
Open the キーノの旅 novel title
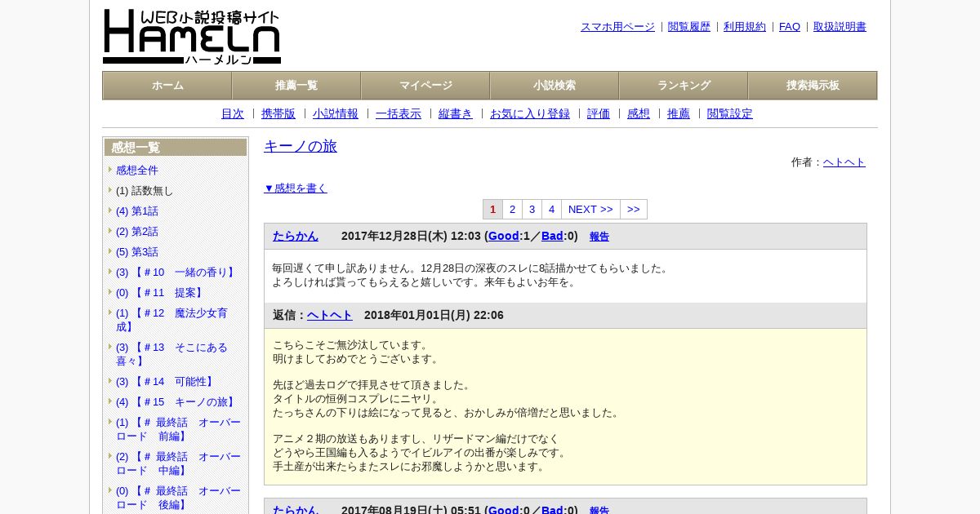coord(301,146)
